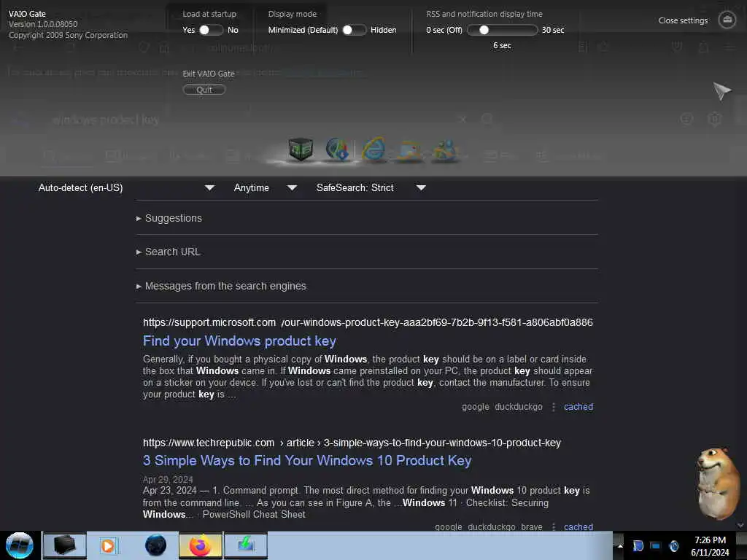
Task: Open the Anytime time range dropdown
Action: (x=266, y=187)
